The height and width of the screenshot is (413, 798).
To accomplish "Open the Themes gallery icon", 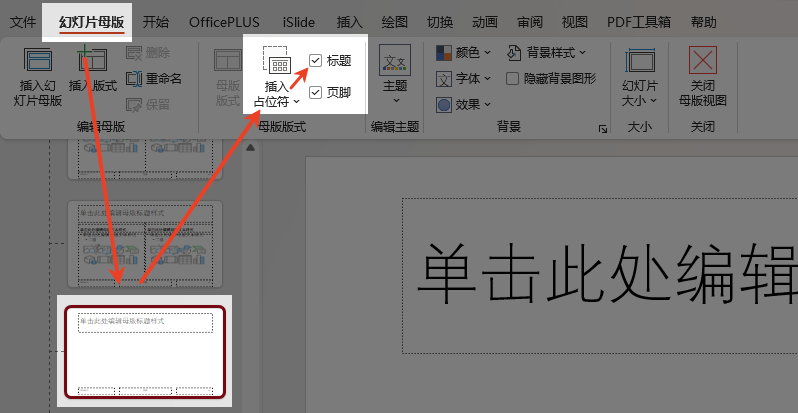I will pos(394,64).
